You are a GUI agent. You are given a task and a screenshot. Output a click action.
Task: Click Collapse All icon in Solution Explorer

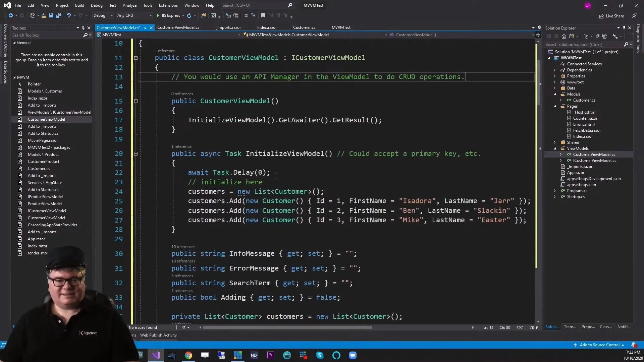597,36
